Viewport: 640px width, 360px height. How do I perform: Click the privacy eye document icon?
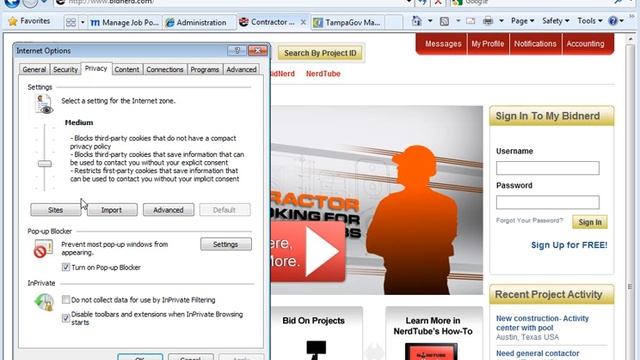coord(44,104)
